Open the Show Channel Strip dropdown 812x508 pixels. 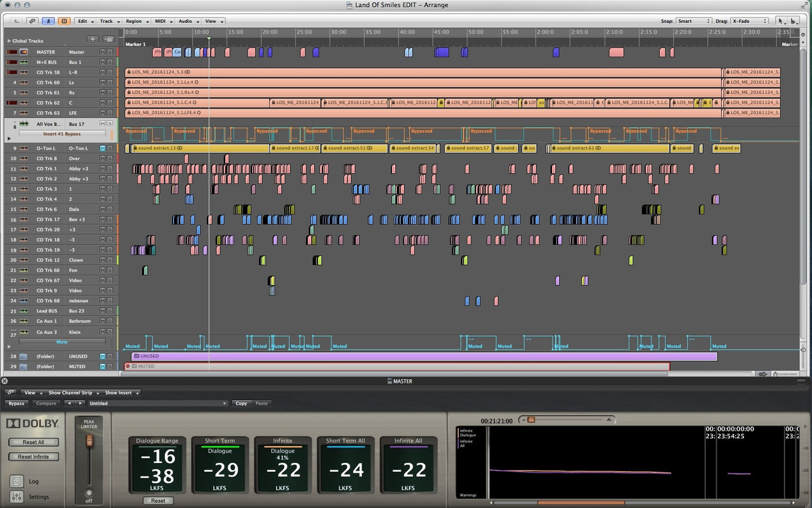[x=73, y=392]
